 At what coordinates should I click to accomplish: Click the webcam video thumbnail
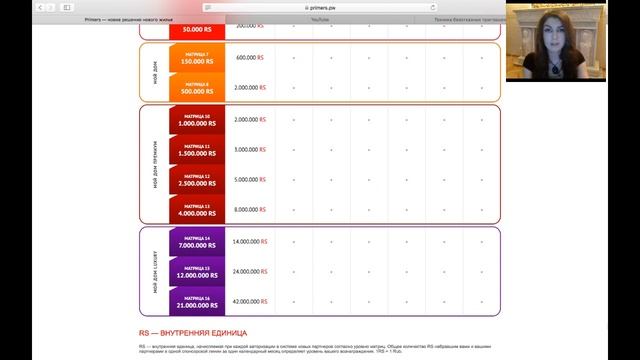(x=556, y=41)
